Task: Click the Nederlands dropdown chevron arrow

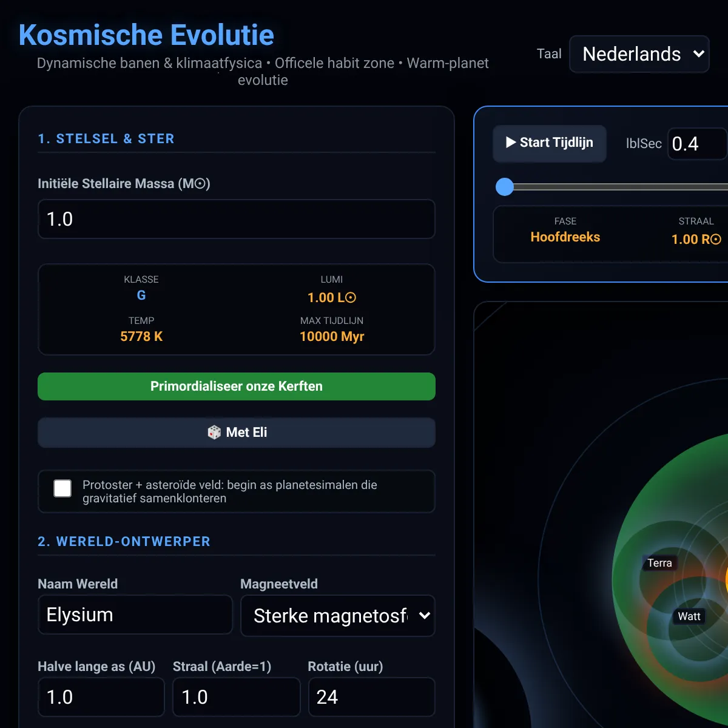Action: pyautogui.click(x=699, y=54)
